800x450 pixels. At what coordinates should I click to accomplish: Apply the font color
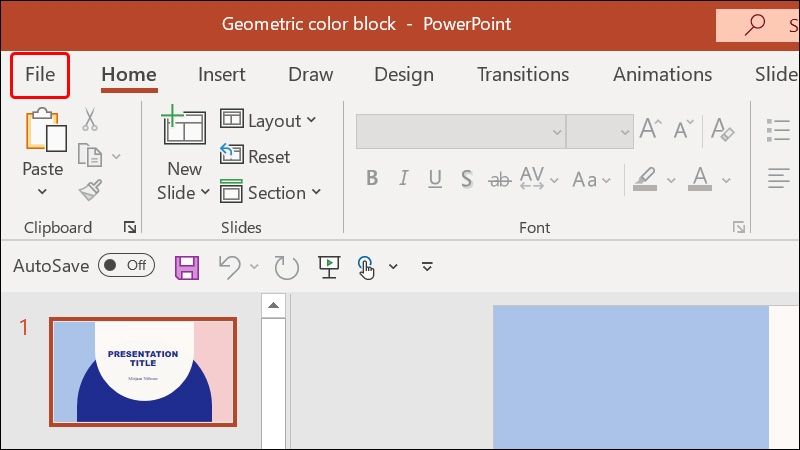point(700,179)
